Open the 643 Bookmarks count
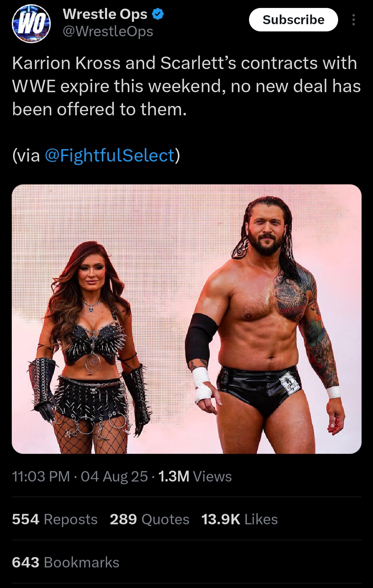The height and width of the screenshot is (588, 373). pos(66,562)
